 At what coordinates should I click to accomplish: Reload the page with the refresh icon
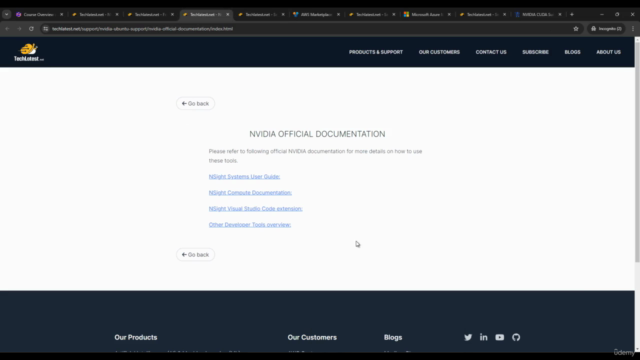31,29
